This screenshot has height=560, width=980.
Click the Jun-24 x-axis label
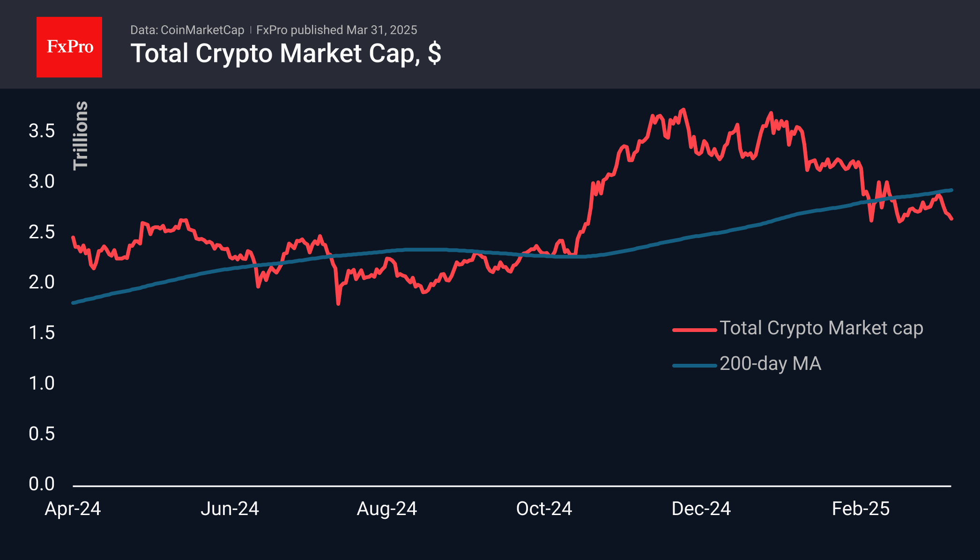(230, 509)
